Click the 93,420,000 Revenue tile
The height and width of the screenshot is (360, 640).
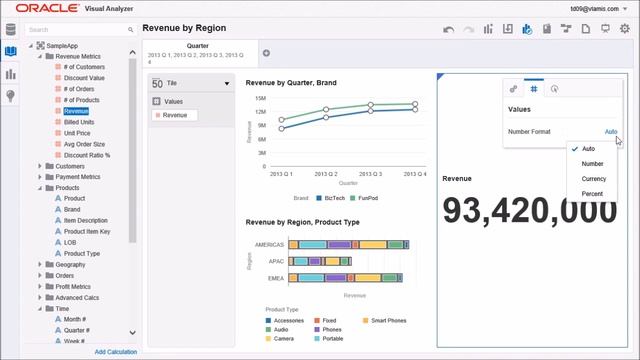pyautogui.click(x=529, y=210)
